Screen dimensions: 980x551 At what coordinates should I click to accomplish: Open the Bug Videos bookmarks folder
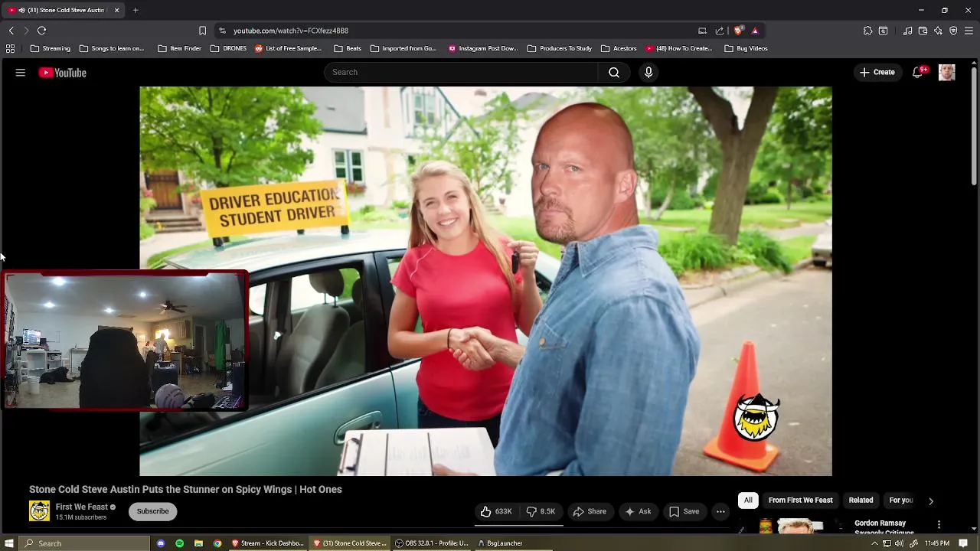tap(746, 48)
